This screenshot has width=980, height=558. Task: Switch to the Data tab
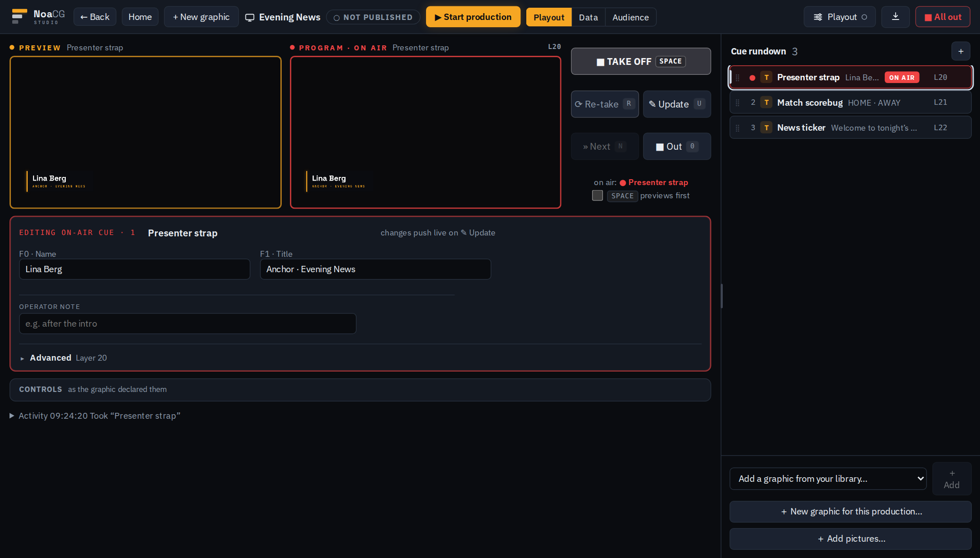588,17
